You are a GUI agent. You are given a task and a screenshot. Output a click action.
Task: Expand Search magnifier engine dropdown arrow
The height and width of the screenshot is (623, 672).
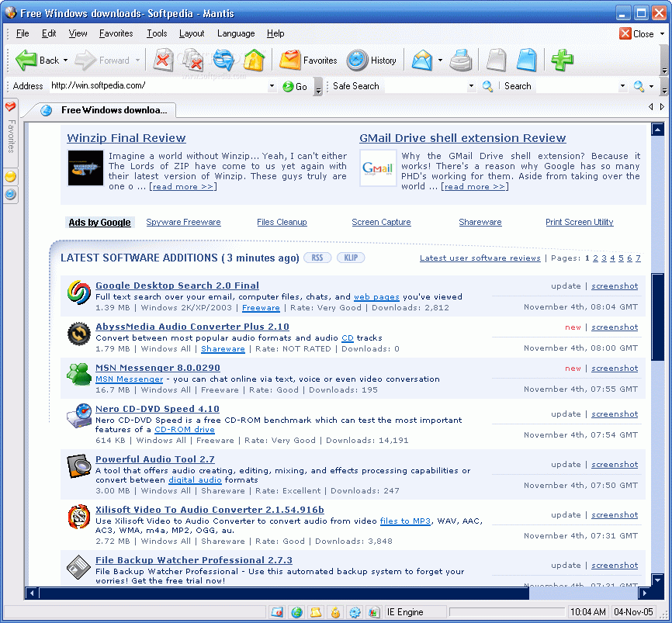(651, 86)
